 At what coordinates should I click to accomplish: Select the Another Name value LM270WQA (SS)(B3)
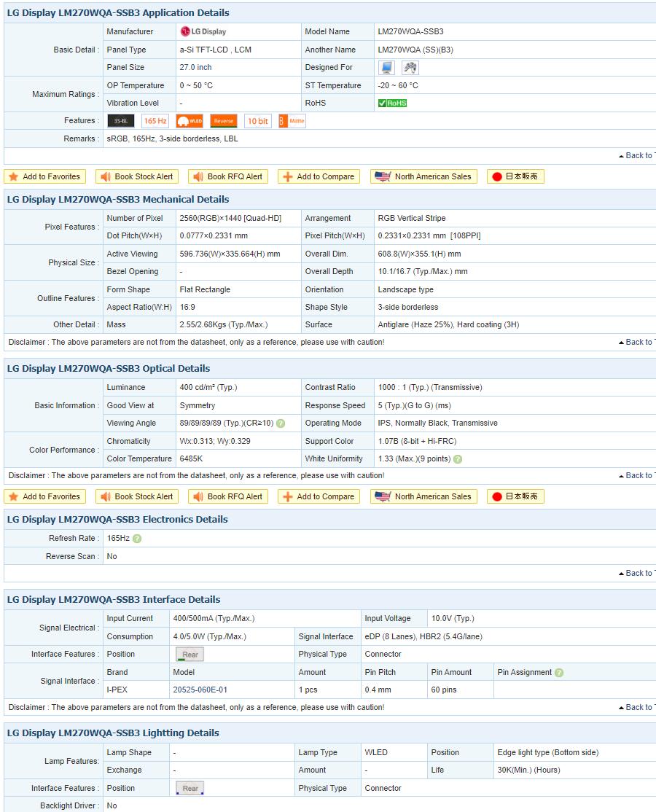(415, 50)
